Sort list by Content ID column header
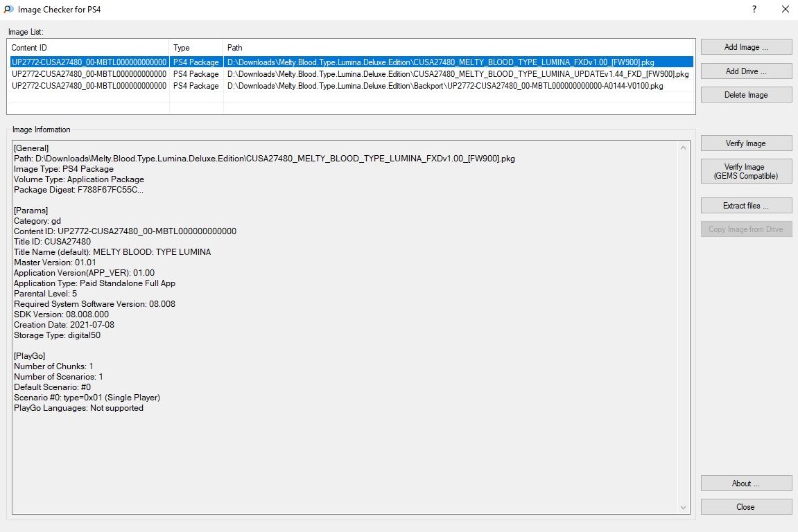Viewport: 798px width, 532px height. pos(89,47)
